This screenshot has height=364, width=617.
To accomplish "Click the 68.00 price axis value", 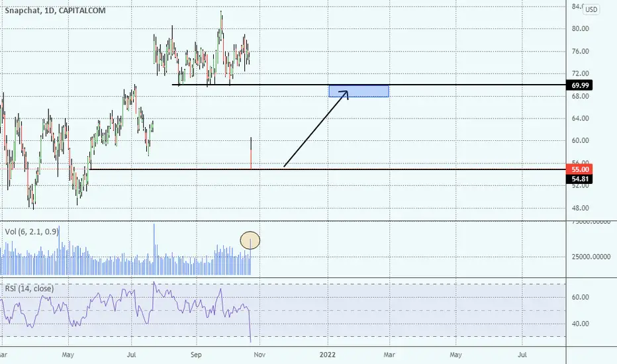I will click(581, 96).
